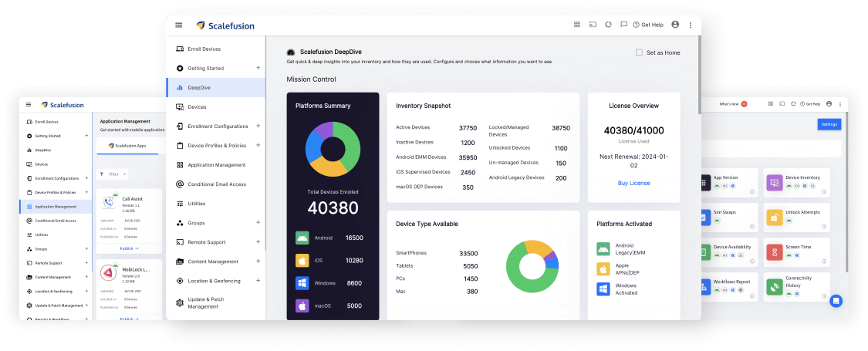This screenshot has width=868, height=351.
Task: Click Publish on the Call Assist card
Action: [x=129, y=248]
